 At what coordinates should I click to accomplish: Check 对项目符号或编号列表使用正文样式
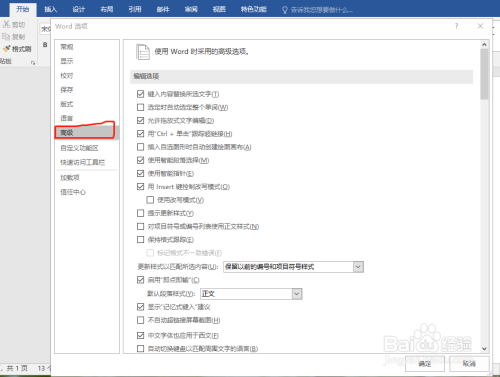(x=141, y=226)
